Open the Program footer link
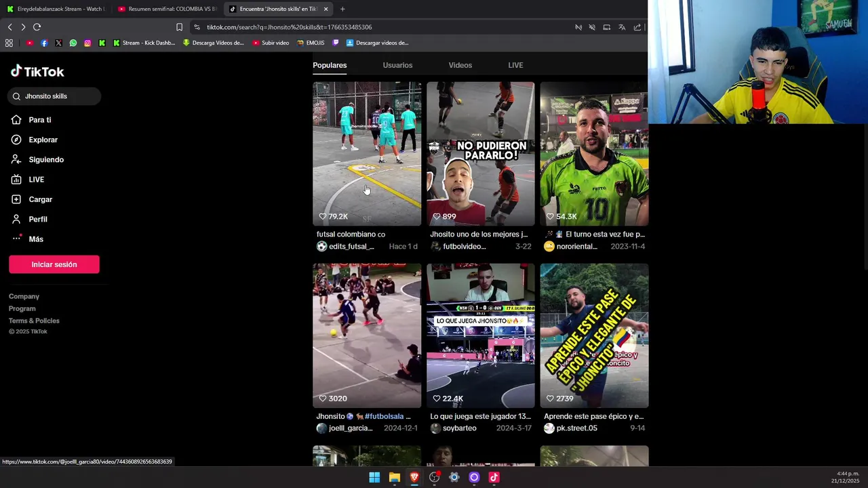The width and height of the screenshot is (868, 488). coord(22,308)
